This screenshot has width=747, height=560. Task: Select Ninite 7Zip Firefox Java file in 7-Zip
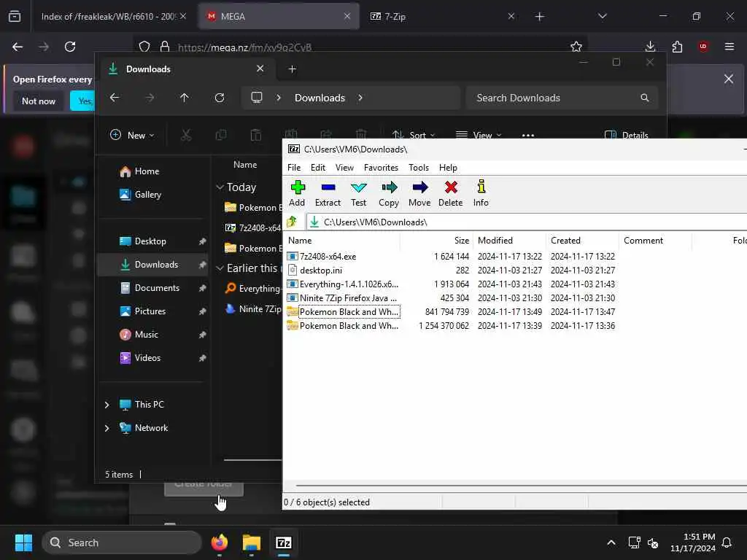[348, 297]
